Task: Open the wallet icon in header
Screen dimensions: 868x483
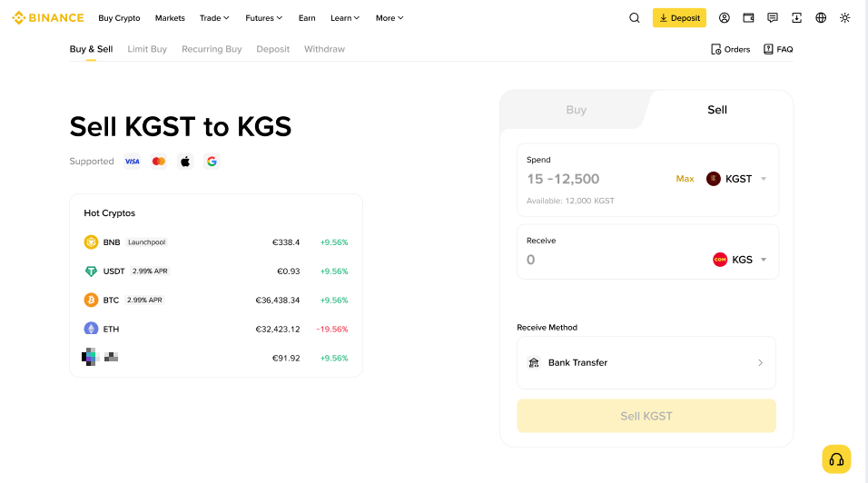Action: coord(748,18)
